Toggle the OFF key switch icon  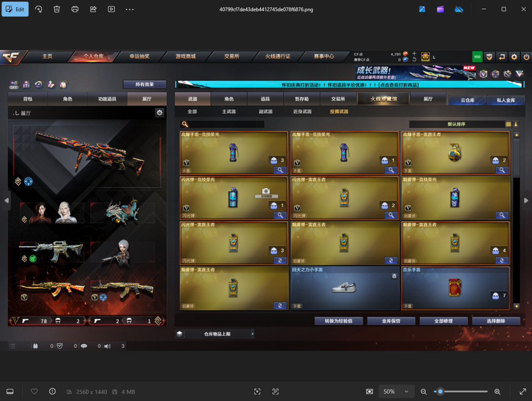[x=14, y=85]
